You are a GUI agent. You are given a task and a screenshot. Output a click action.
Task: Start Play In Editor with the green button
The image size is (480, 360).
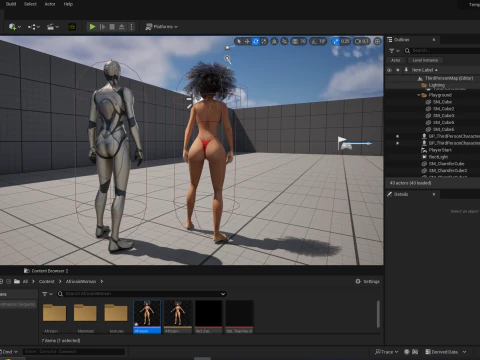point(92,27)
